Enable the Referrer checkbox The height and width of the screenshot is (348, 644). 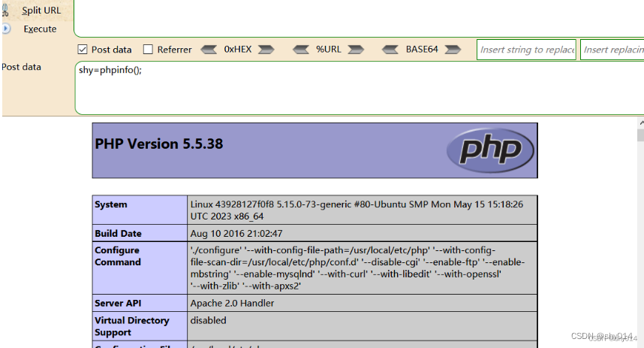[148, 50]
